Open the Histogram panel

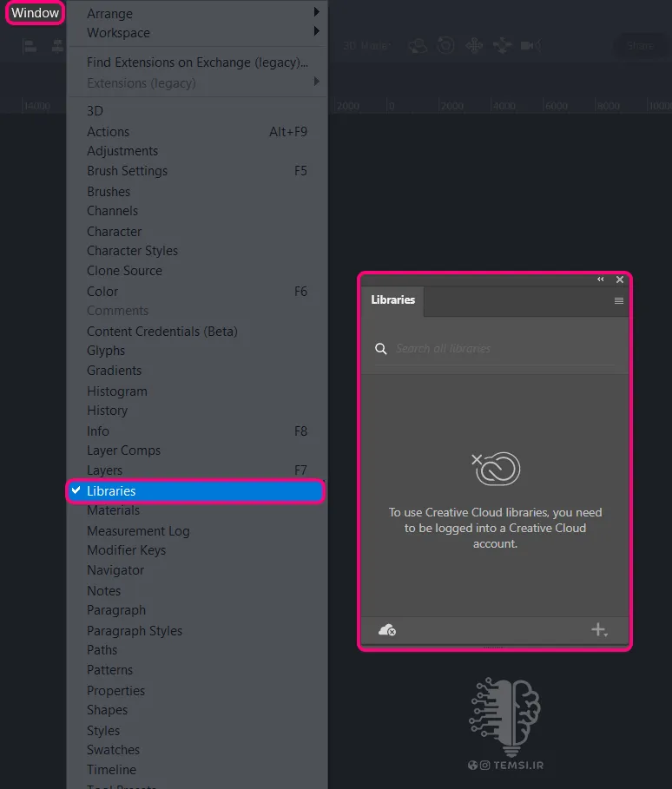click(197, 391)
